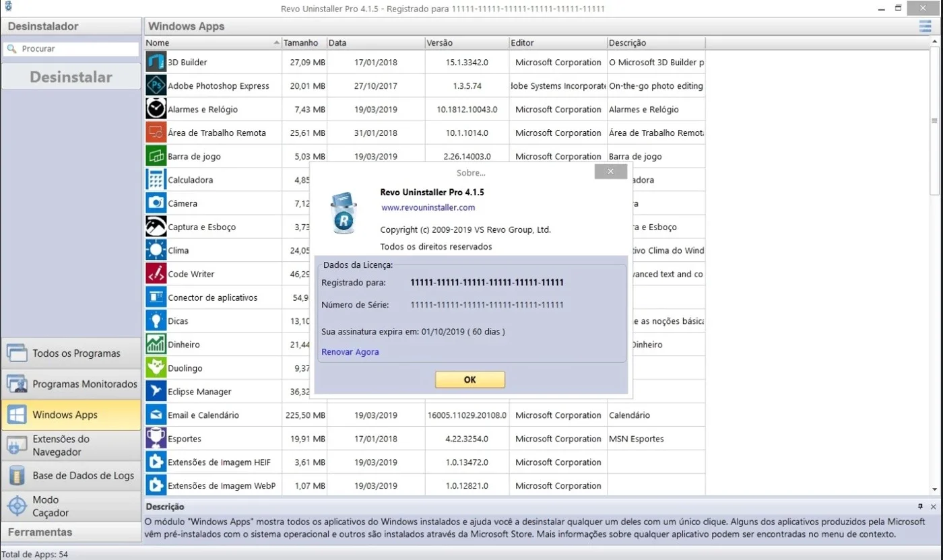Click OK in the Sobre dialog
Viewport: 943px width, 560px height.
pos(469,380)
